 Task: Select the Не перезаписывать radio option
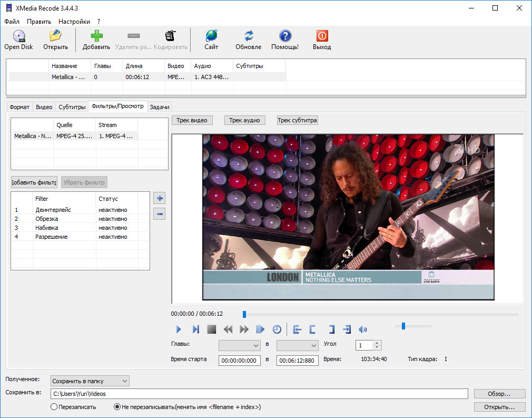tap(117, 407)
